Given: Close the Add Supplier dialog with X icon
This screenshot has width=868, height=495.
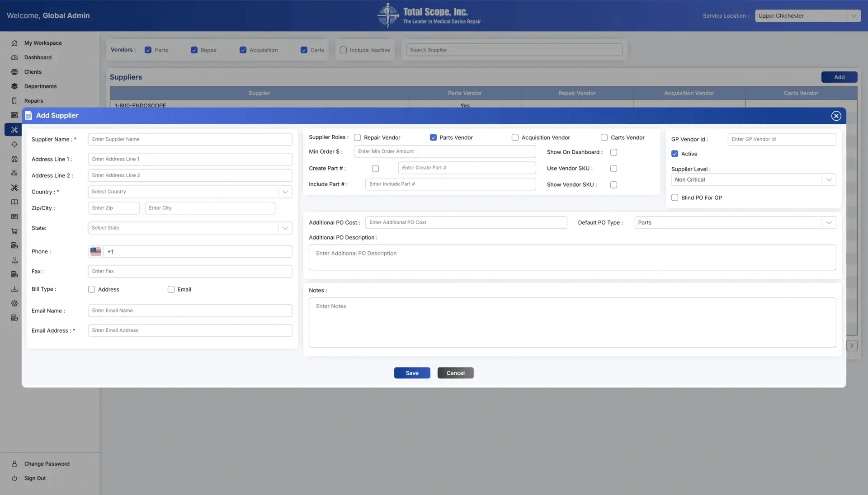Looking at the screenshot, I should (836, 116).
